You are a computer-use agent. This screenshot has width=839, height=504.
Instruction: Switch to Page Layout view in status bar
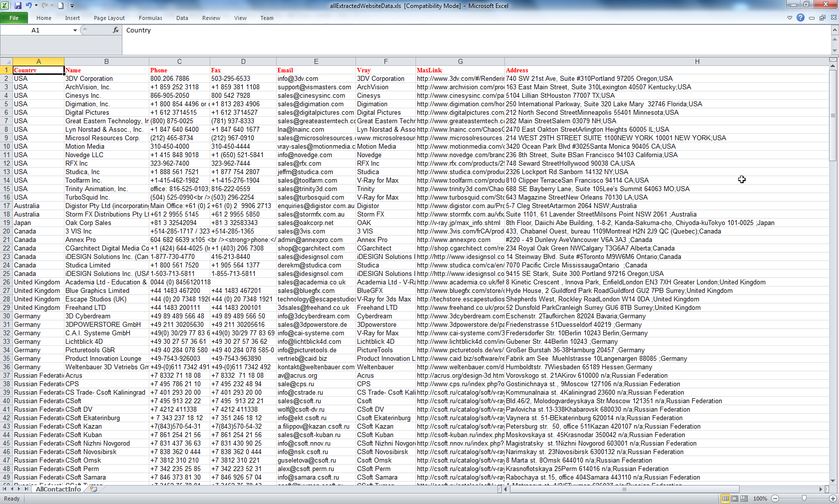pos(735,498)
